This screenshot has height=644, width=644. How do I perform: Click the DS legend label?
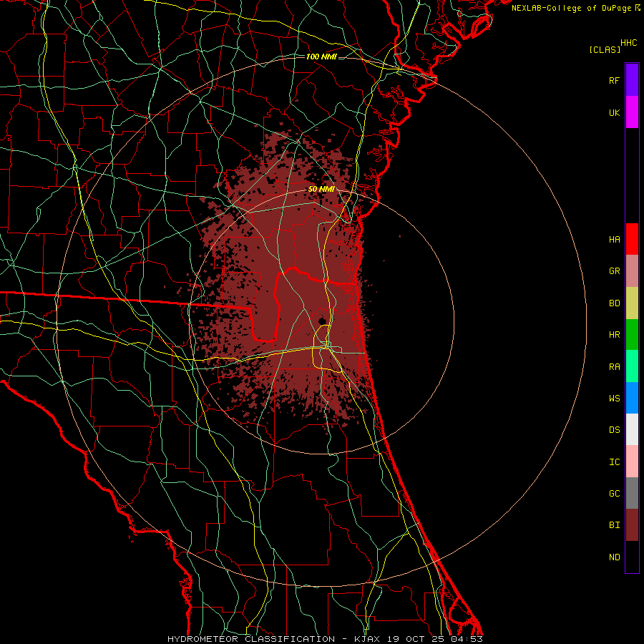pos(614,430)
